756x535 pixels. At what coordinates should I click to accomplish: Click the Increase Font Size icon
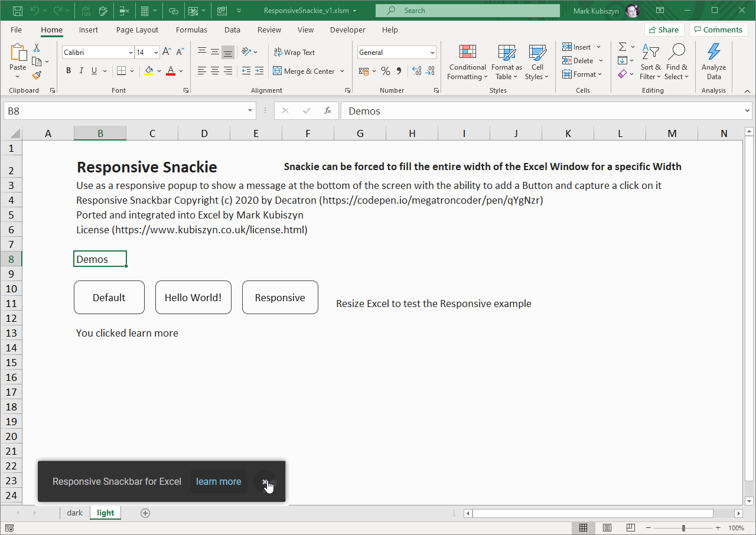tap(167, 53)
